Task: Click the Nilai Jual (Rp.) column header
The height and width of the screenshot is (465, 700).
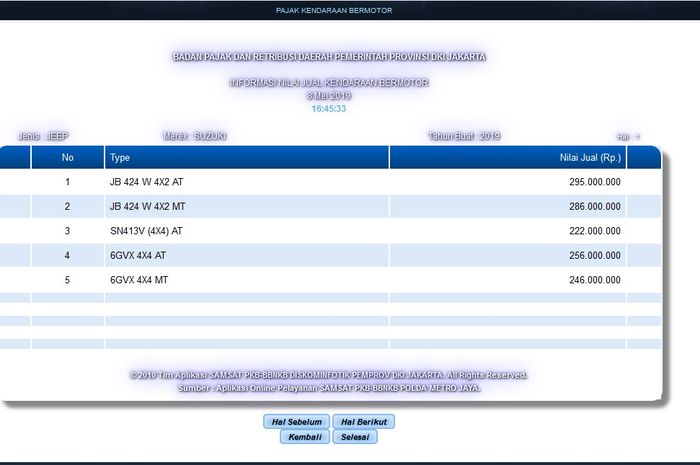Action: (589, 158)
